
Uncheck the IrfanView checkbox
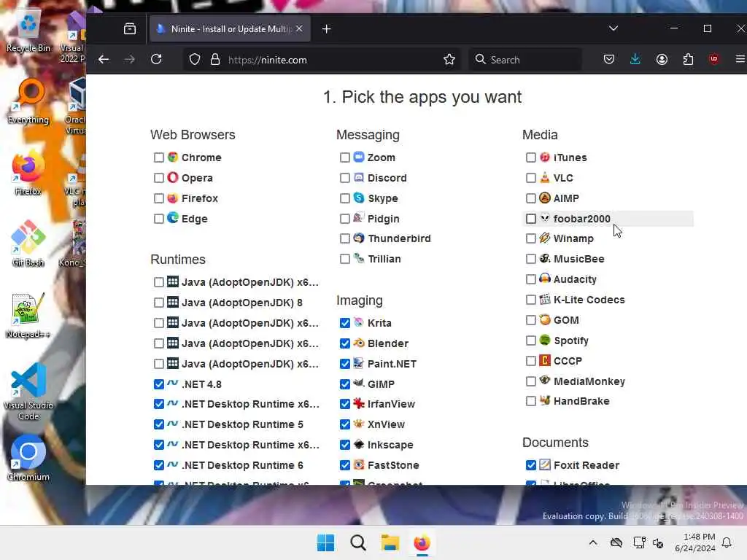[x=344, y=404]
